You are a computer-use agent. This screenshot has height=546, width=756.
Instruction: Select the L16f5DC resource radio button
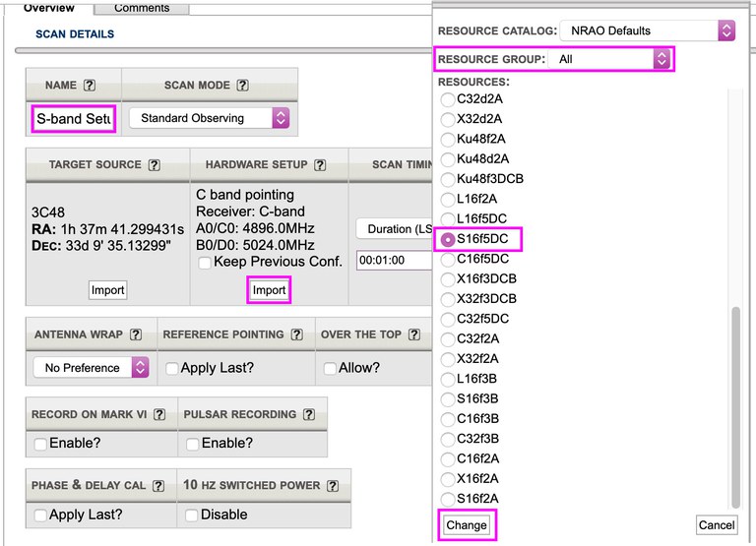pyautogui.click(x=449, y=218)
